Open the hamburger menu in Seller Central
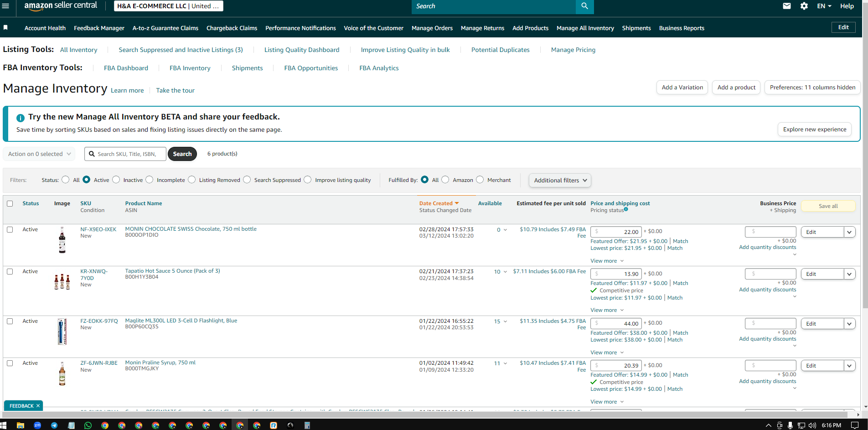The width and height of the screenshot is (868, 430). (5, 6)
